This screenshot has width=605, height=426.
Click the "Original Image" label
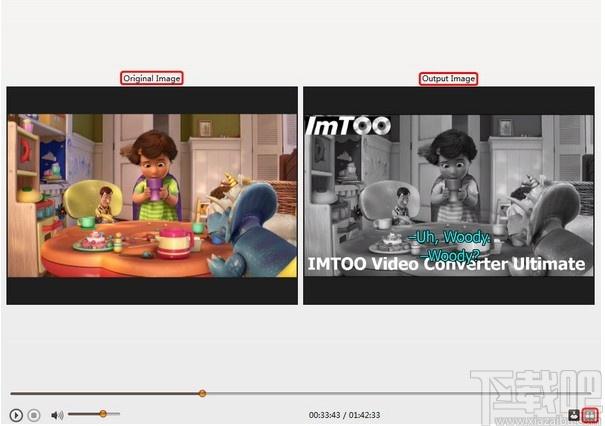(152, 78)
